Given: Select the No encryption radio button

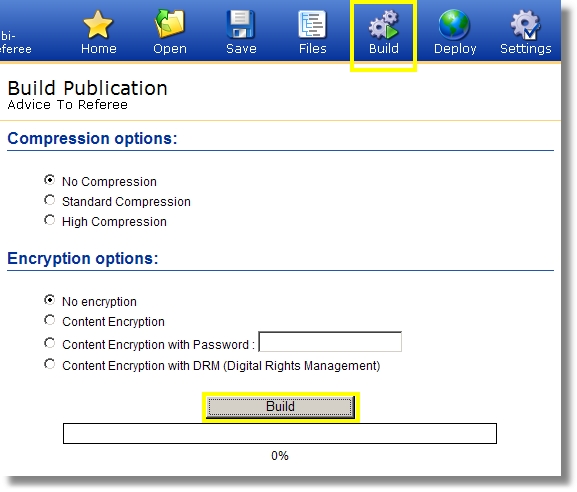Looking at the screenshot, I should [50, 300].
